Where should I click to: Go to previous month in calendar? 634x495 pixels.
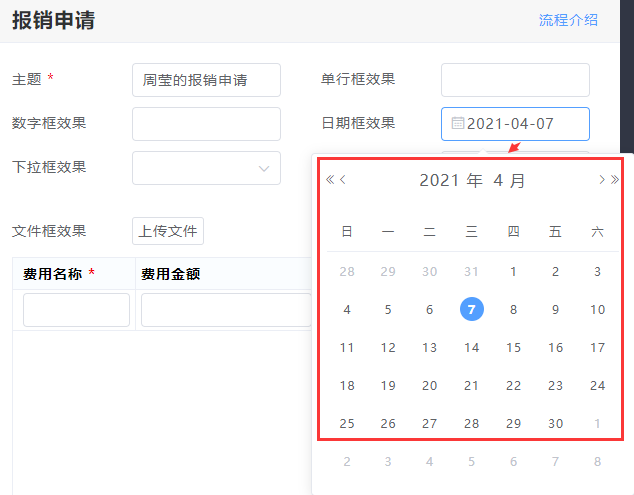(x=343, y=180)
